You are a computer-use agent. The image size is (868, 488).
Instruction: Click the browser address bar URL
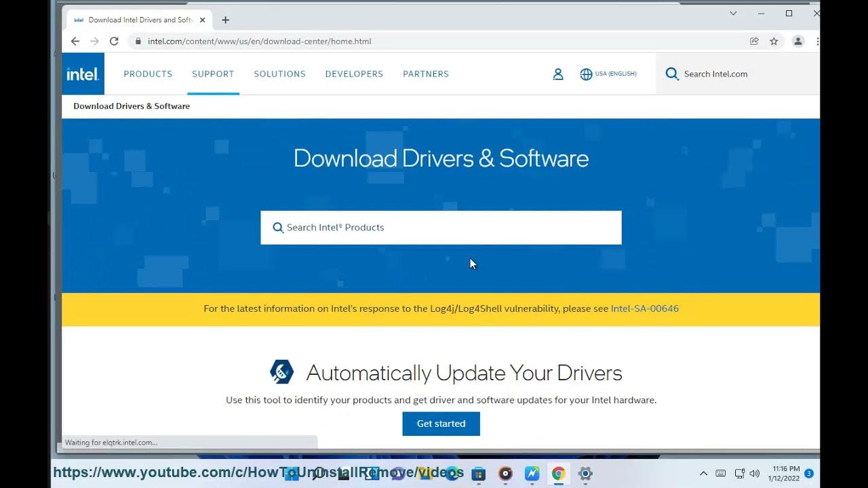click(x=260, y=41)
